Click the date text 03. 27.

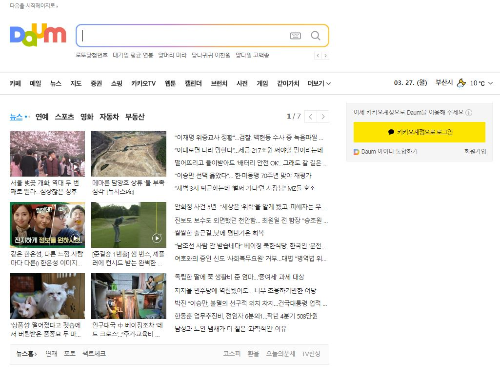[410, 83]
